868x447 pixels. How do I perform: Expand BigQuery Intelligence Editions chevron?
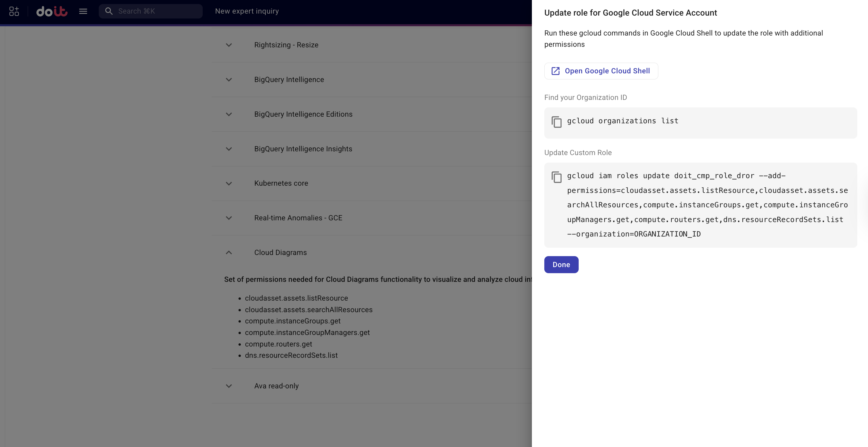pos(229,115)
